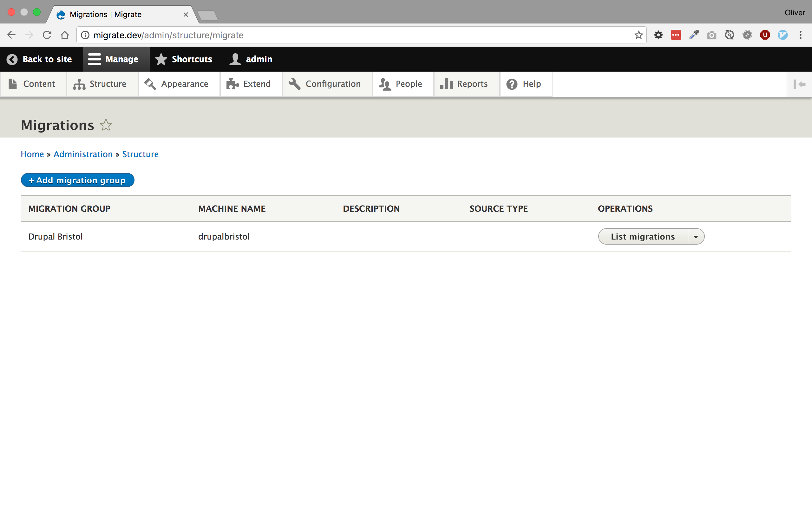Toggle the Manage toolbar tray
Viewport: 812px width, 507px height.
(x=114, y=59)
